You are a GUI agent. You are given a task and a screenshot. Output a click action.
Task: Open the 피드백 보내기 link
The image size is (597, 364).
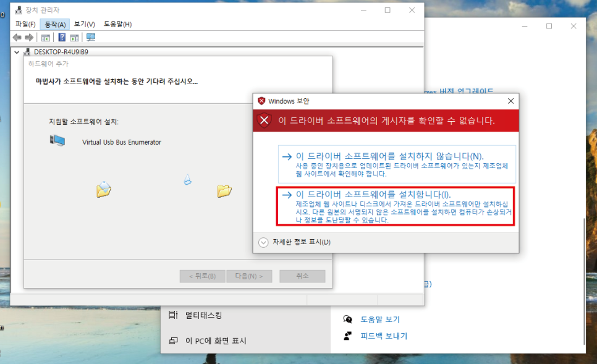coord(384,336)
